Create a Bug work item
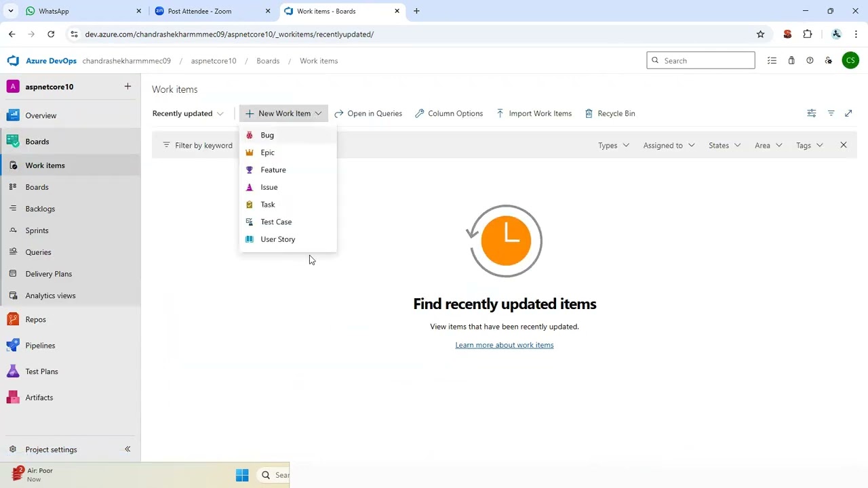Screen dimensions: 868x488 click(x=288, y=135)
